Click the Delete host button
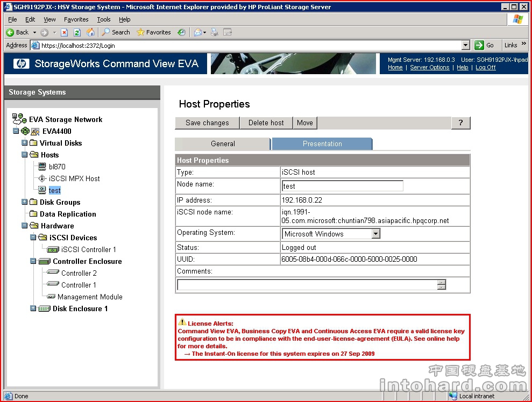The width and height of the screenshot is (532, 402). point(266,123)
